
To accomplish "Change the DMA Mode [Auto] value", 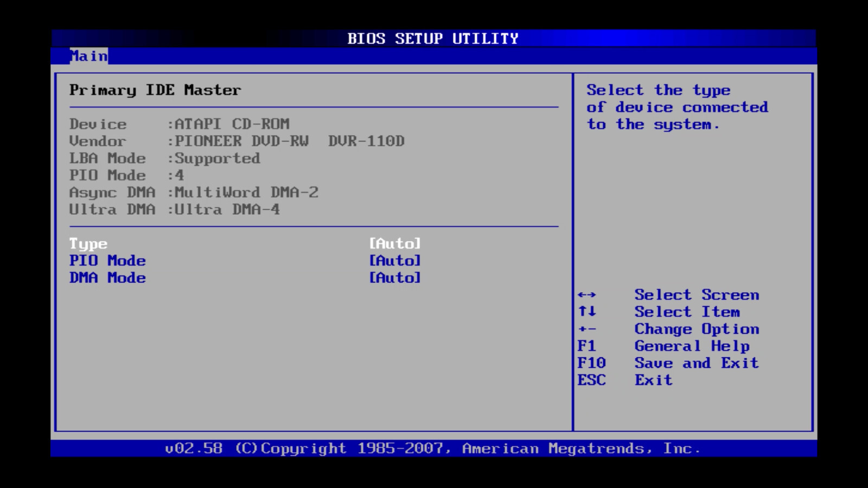I will coord(395,278).
